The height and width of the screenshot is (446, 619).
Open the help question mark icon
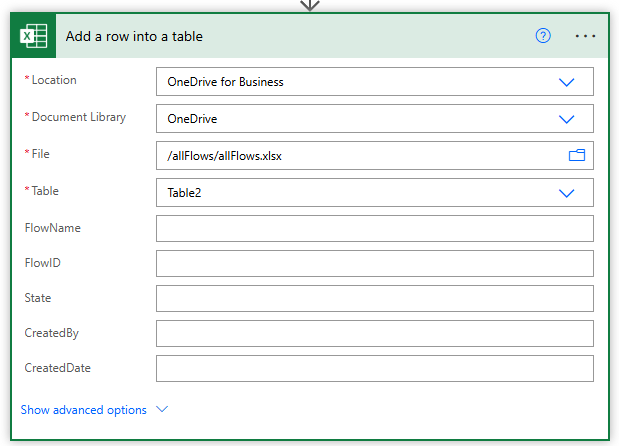click(x=543, y=36)
